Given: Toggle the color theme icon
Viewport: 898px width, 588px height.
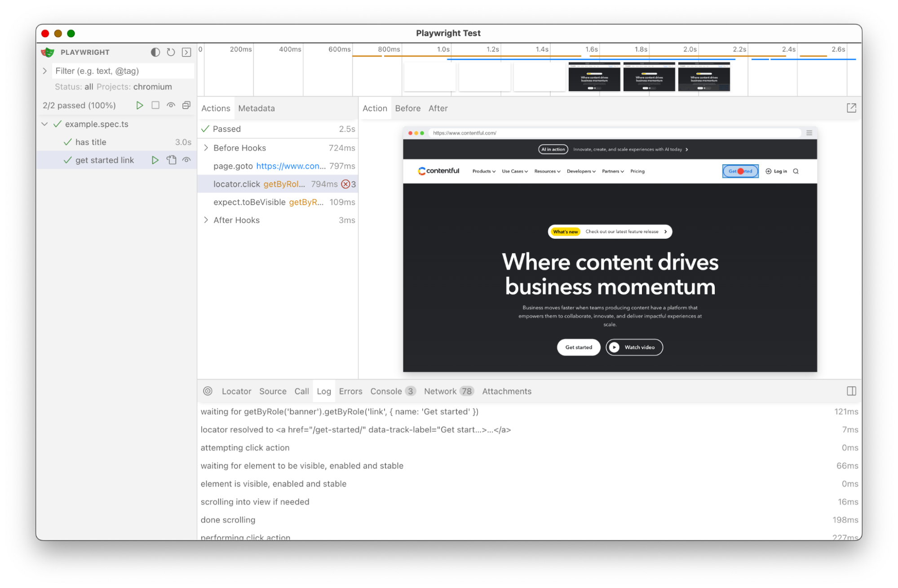Looking at the screenshot, I should click(155, 52).
